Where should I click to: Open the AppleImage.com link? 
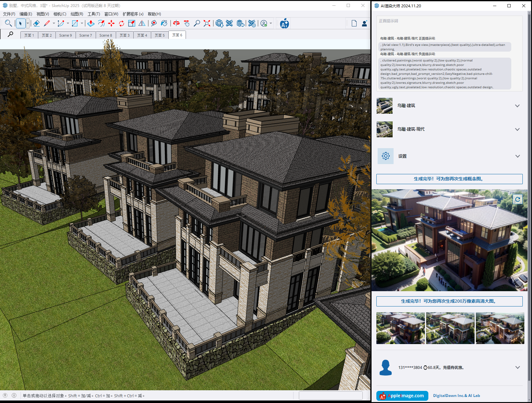tap(402, 396)
